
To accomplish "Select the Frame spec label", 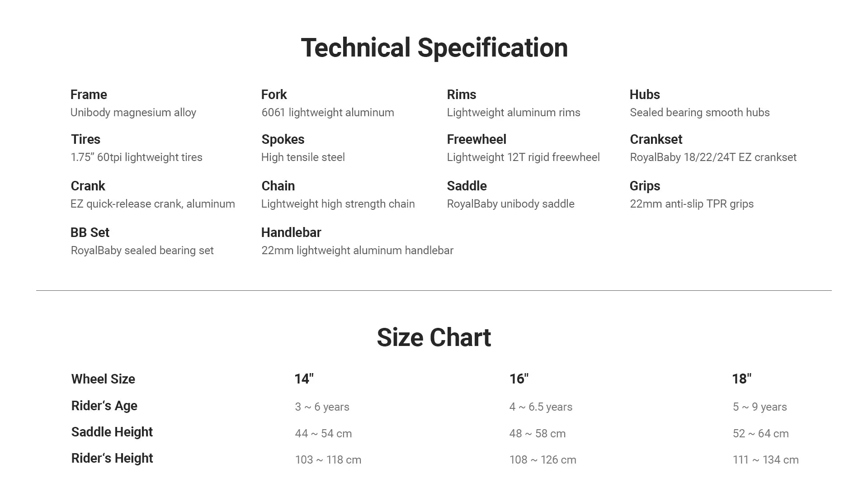I will pos(89,95).
